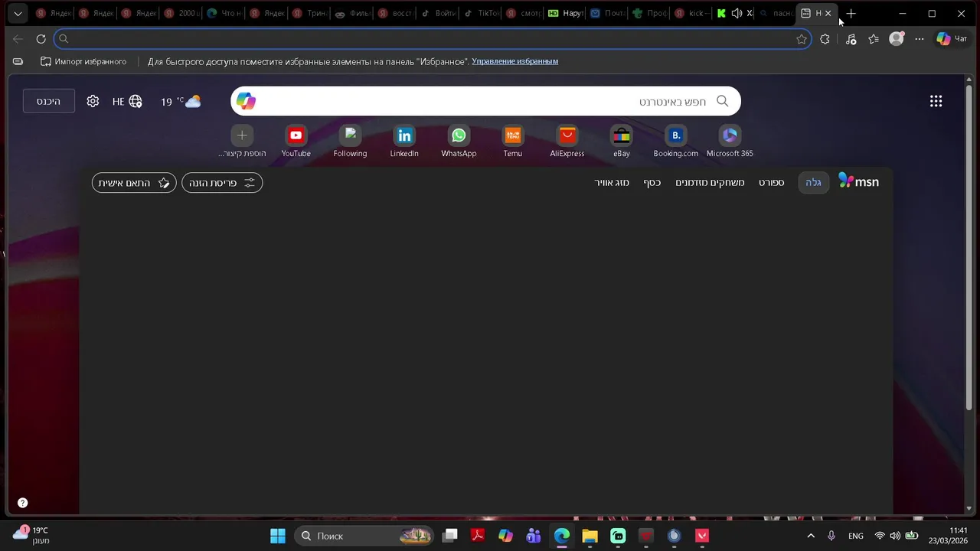Open the LinkedIn shortcut tile
The height and width of the screenshot is (551, 980).
coord(404,142)
